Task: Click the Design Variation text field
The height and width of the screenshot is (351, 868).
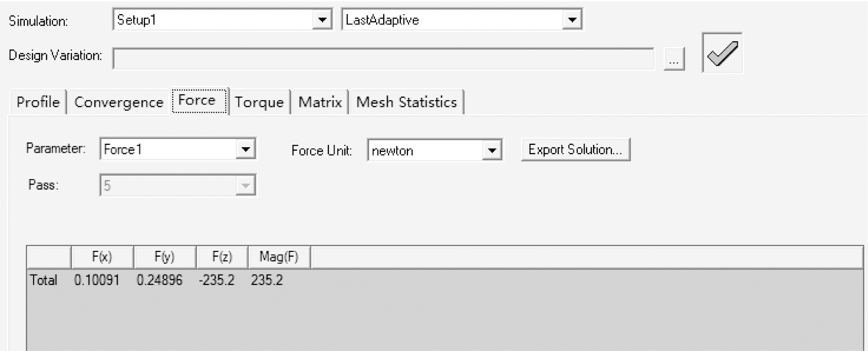Action: point(383,59)
